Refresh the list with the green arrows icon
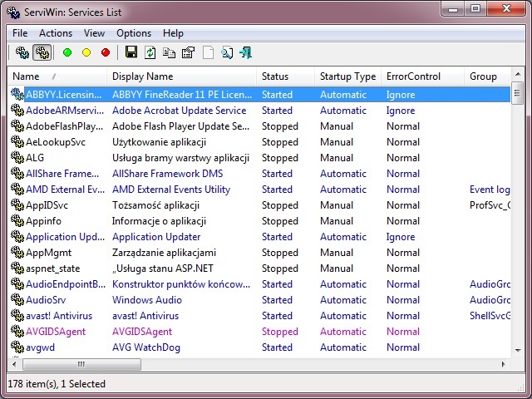The height and width of the screenshot is (399, 532). (x=150, y=52)
